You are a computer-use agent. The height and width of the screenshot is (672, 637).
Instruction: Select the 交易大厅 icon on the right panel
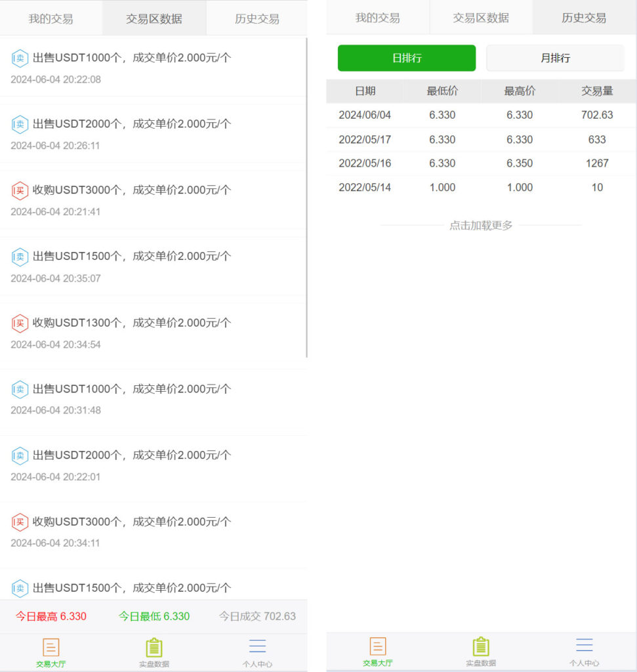[x=377, y=650]
